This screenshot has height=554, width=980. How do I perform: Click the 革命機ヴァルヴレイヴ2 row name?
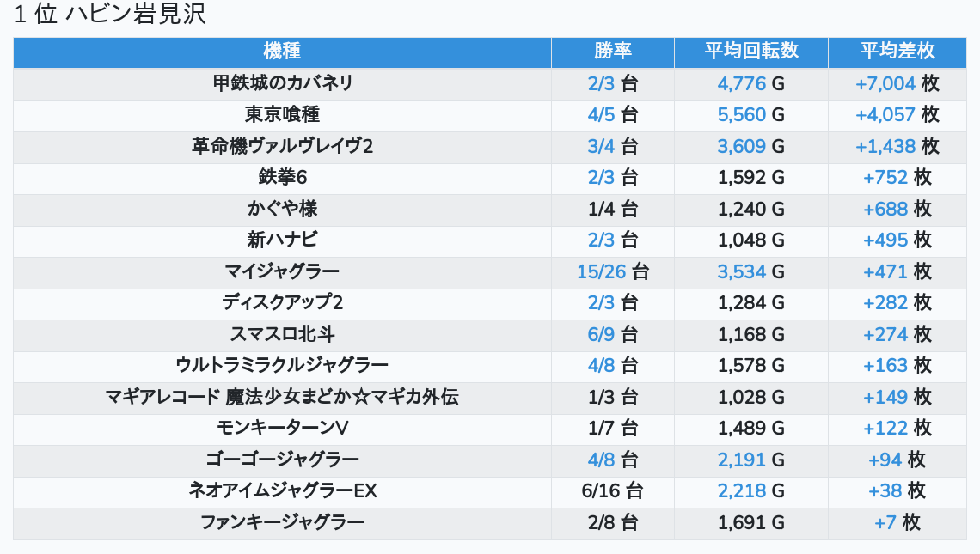coord(282,146)
